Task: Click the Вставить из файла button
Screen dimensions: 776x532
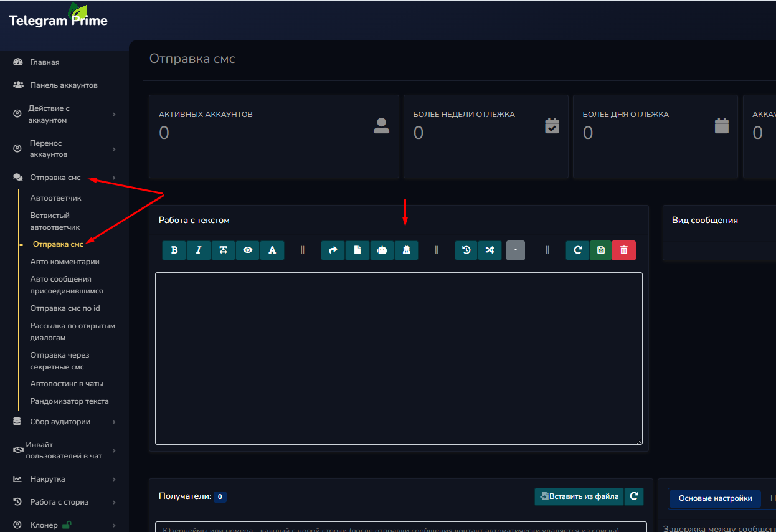Action: pos(579,496)
